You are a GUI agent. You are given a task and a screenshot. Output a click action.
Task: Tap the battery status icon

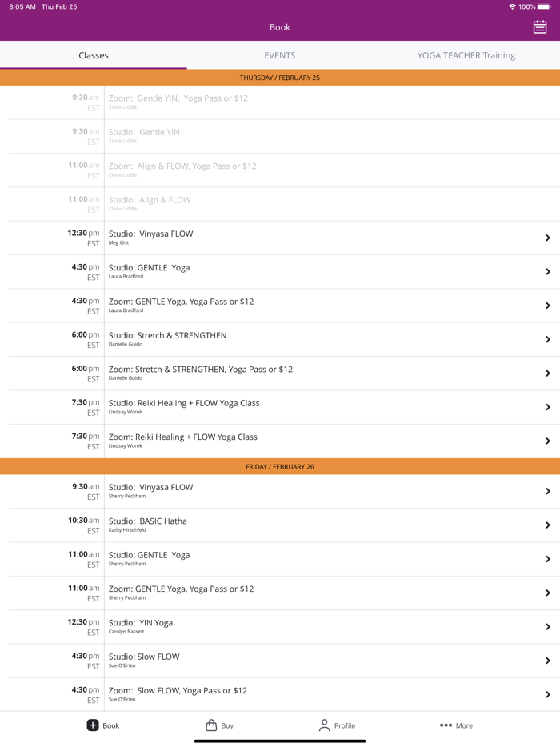coord(544,7)
